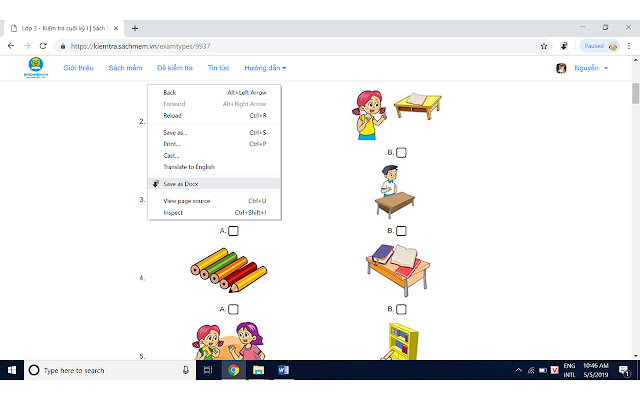The height and width of the screenshot is (400, 640).
Task: Click the Save as Docx extension icon in toolbar
Action: click(564, 46)
